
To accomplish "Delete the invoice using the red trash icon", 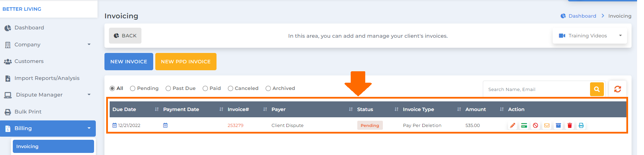I will (570, 126).
